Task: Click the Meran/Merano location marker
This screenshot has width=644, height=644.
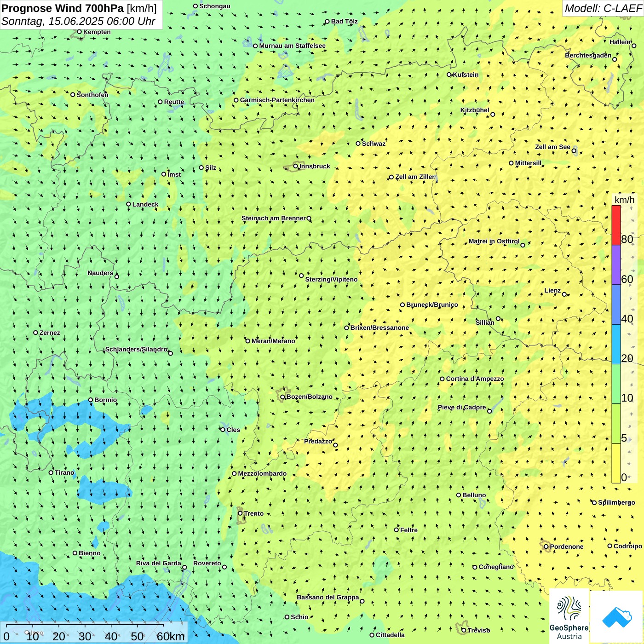Action: (x=247, y=341)
